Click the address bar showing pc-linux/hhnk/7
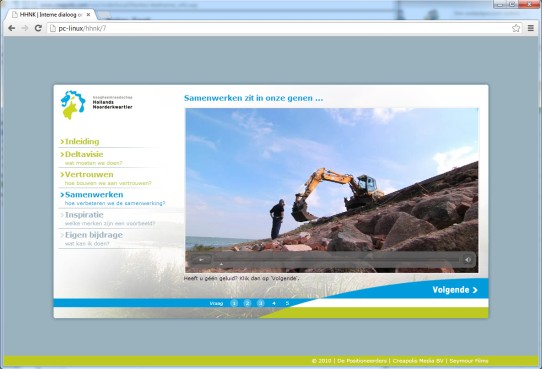The image size is (542, 369). tap(278, 28)
